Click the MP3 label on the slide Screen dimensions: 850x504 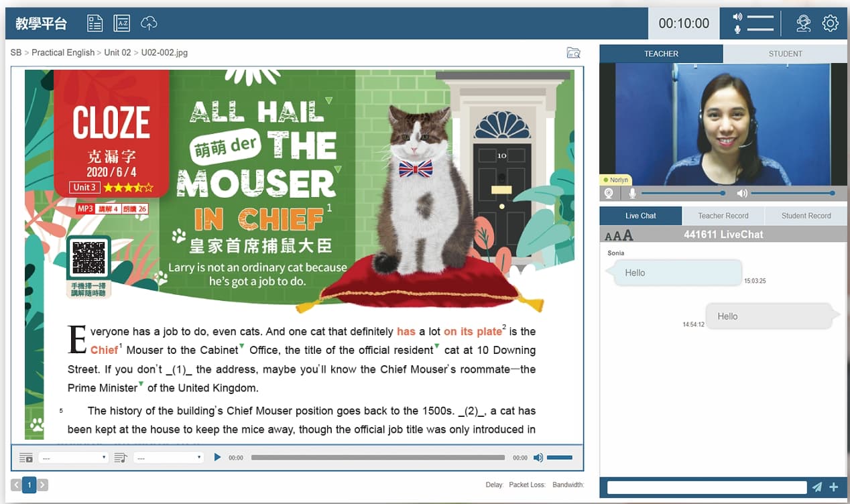[x=85, y=209]
